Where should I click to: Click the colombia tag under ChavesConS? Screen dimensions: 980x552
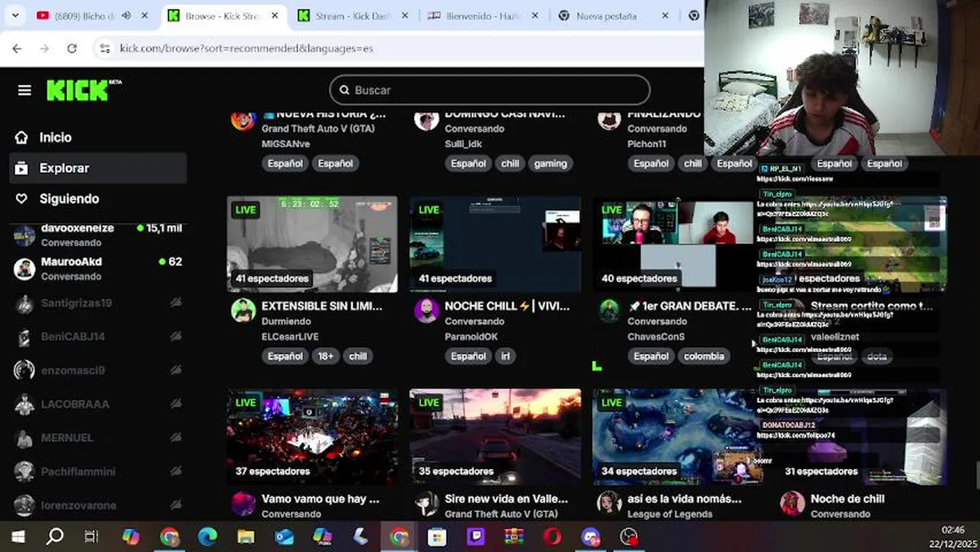click(x=704, y=356)
